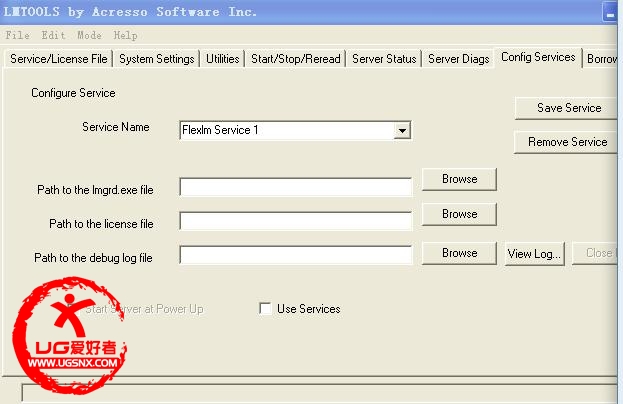Click Remove Service button
623x404 pixels.
point(566,142)
